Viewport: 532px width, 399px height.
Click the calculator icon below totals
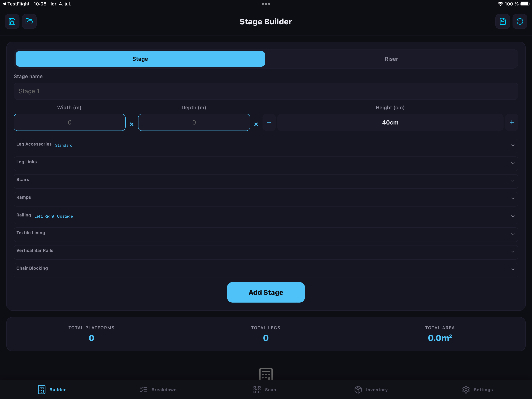coord(266,374)
